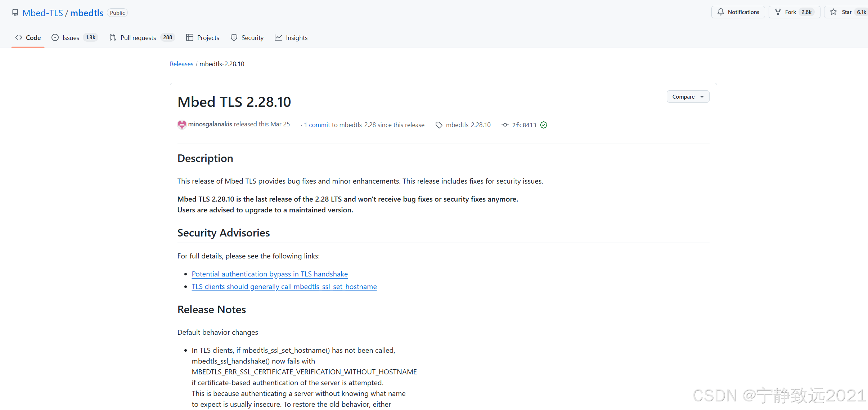
Task: Click the Description heading
Action: click(205, 158)
